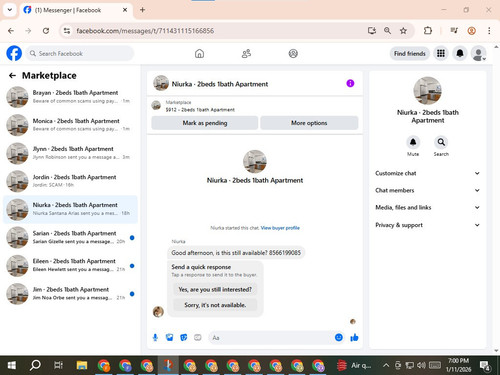Open the Groups icon in top navigation

tap(293, 53)
